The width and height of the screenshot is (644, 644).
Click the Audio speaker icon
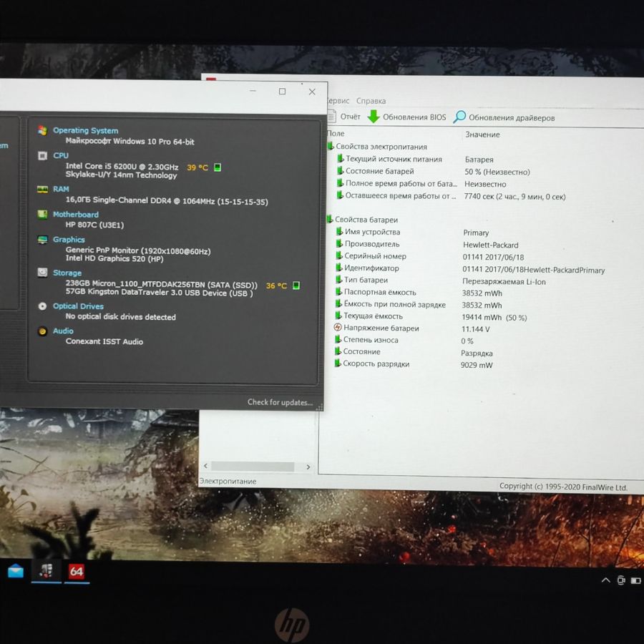tap(42, 331)
